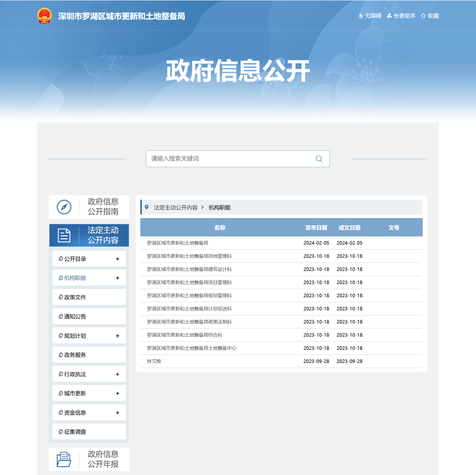This screenshot has width=476, height=475.
Task: Click the page icon before 公开目录
Action: point(61,259)
